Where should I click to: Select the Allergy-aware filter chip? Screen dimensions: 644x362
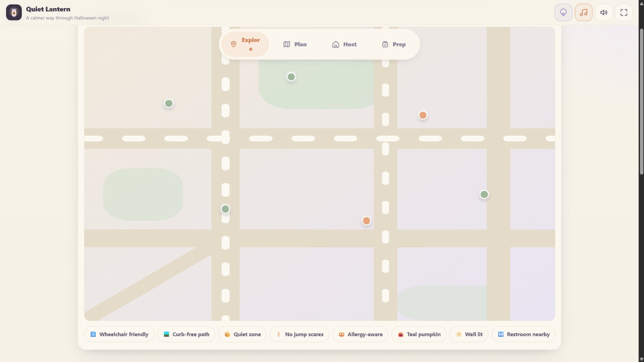[360, 334]
